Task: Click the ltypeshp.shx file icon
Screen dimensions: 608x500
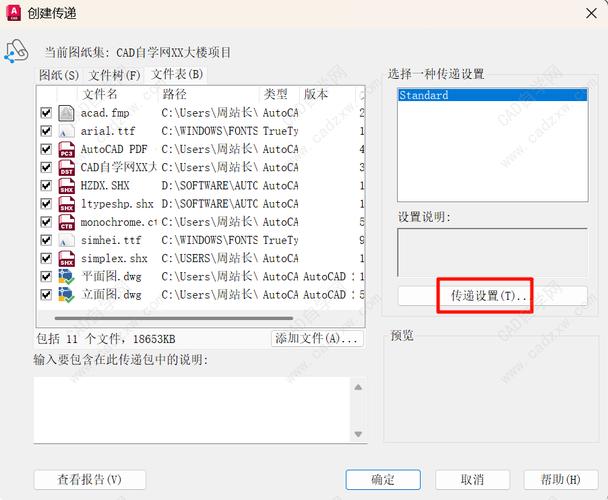Action: point(66,204)
